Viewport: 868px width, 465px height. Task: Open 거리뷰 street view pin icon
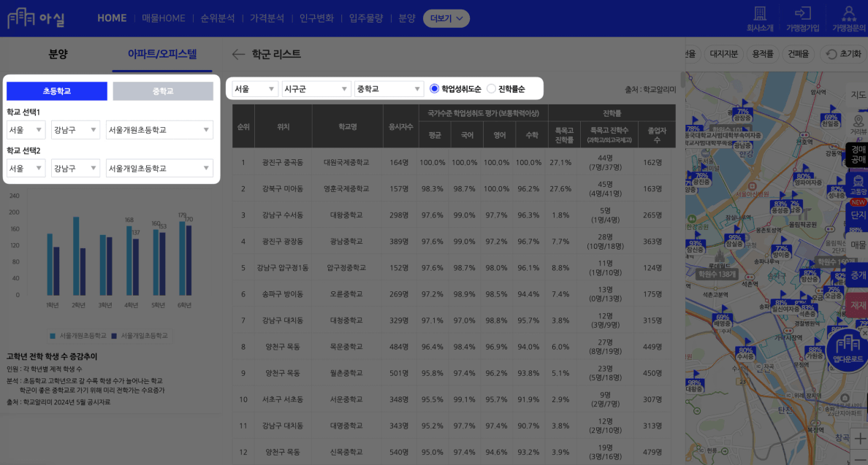[x=858, y=121]
